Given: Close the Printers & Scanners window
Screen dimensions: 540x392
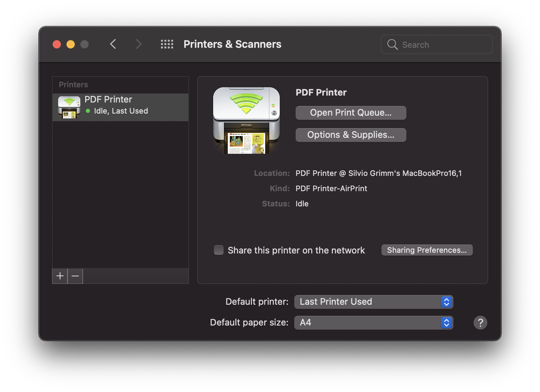Looking at the screenshot, I should 57,44.
